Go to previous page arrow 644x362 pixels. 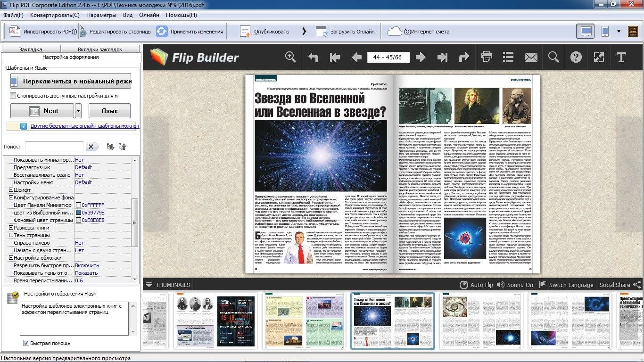point(356,58)
